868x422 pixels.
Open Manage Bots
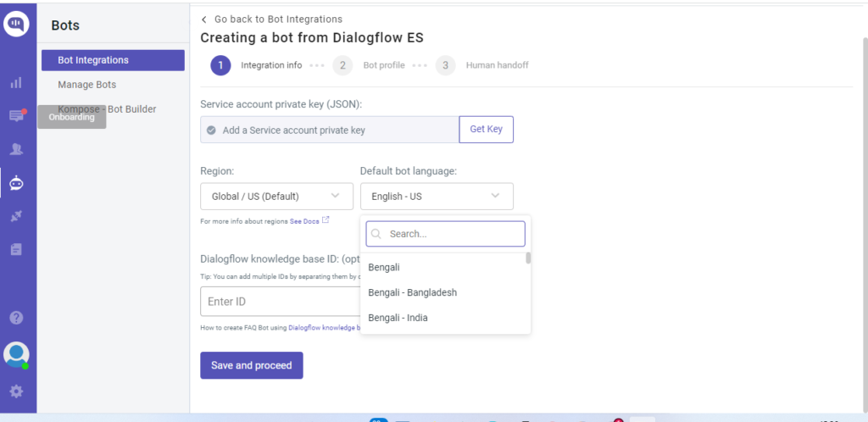pyautogui.click(x=87, y=85)
